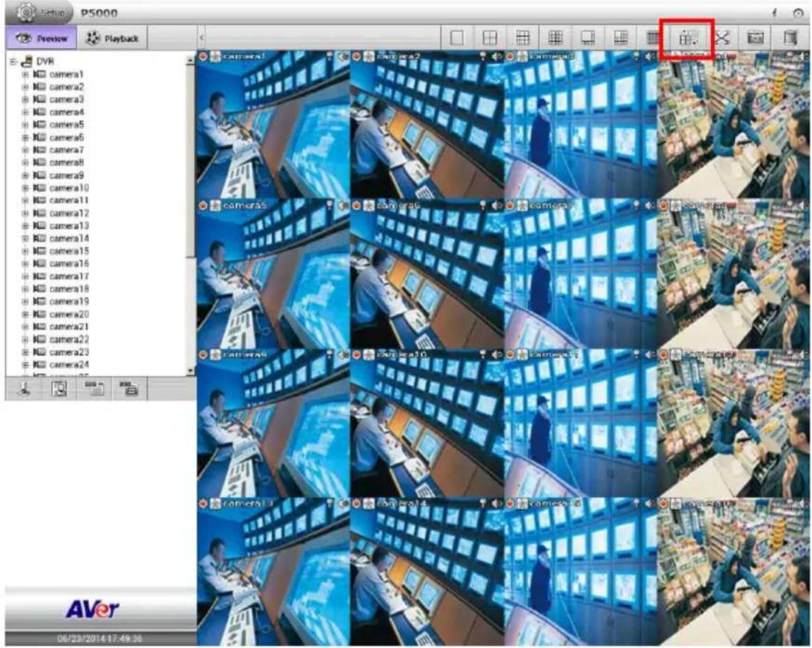Click the person icon on the camera5 tile
Image resolution: width=812 pixels, height=648 pixels.
215,206
